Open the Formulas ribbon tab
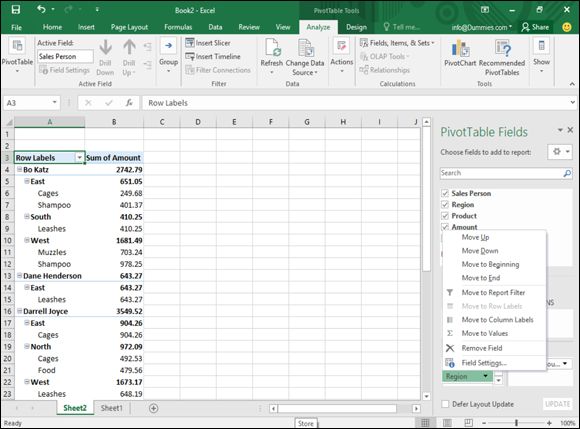 pyautogui.click(x=178, y=27)
